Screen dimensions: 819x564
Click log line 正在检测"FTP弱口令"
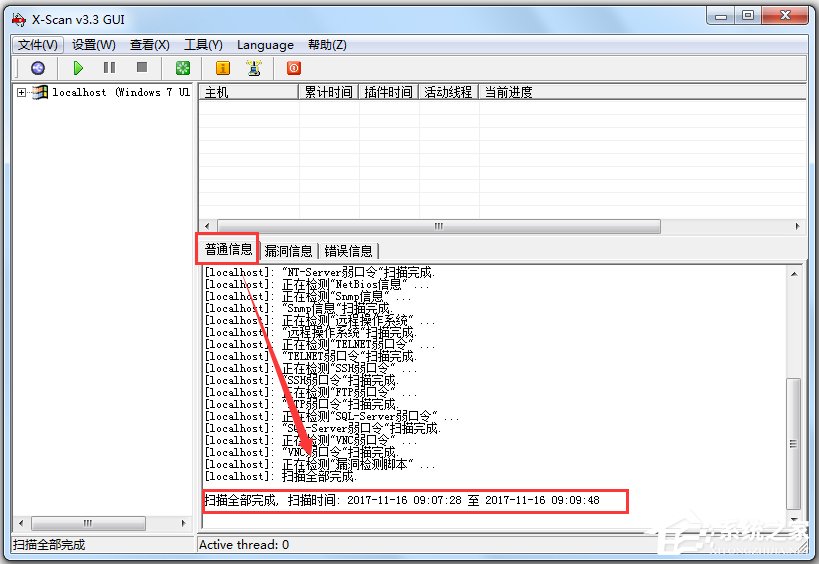click(311, 392)
